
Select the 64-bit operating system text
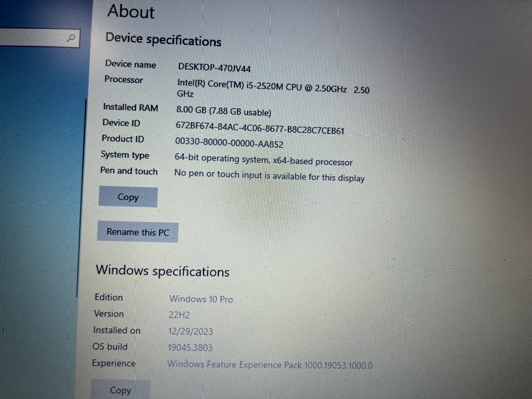[263, 160]
